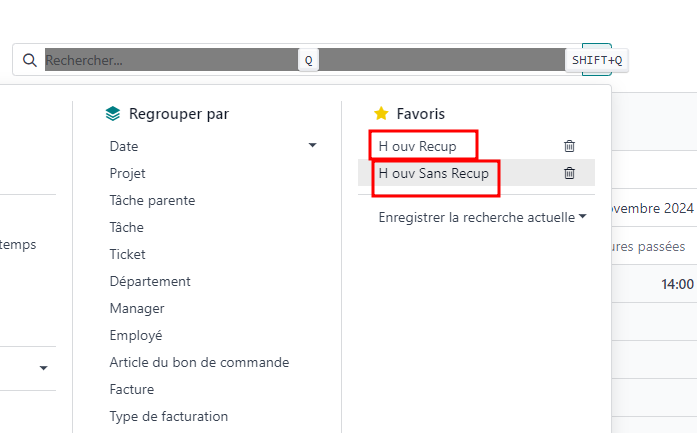Viewport: 697px width, 433px height.
Task: Group by Article du bon de commande
Action: [x=199, y=362]
